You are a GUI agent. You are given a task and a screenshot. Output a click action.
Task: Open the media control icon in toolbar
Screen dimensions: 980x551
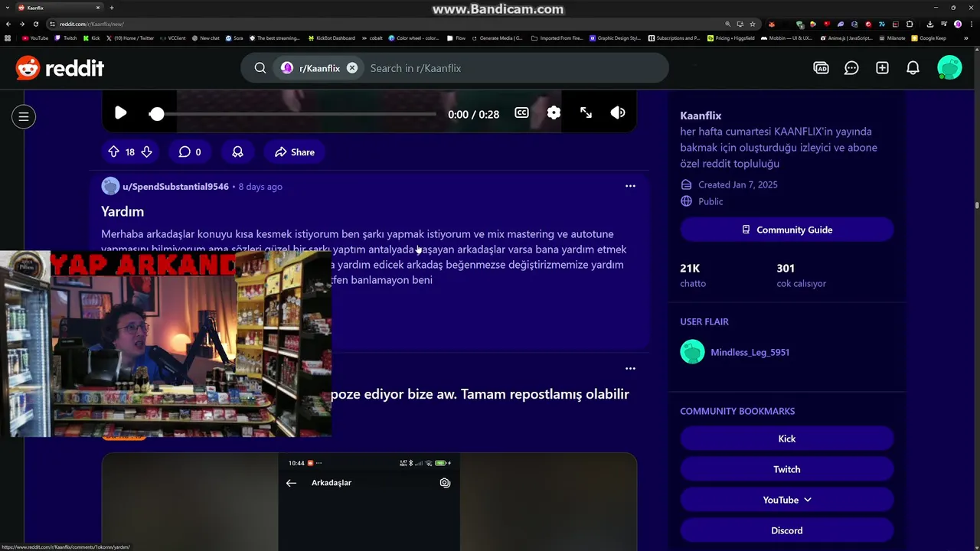[x=946, y=24]
